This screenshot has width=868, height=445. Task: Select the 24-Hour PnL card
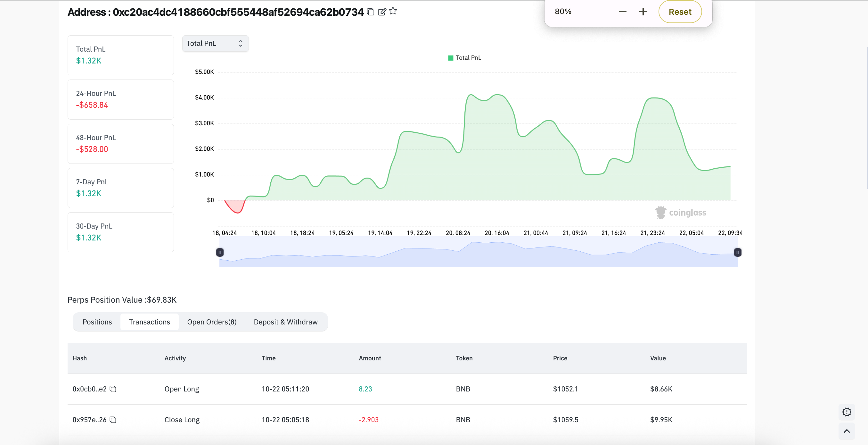point(121,99)
